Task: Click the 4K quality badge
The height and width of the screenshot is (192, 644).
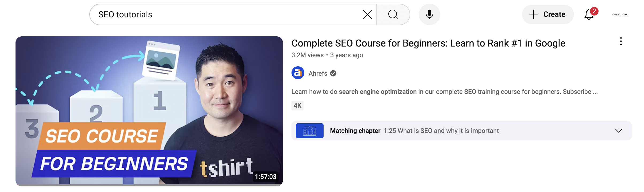Action: point(297,106)
